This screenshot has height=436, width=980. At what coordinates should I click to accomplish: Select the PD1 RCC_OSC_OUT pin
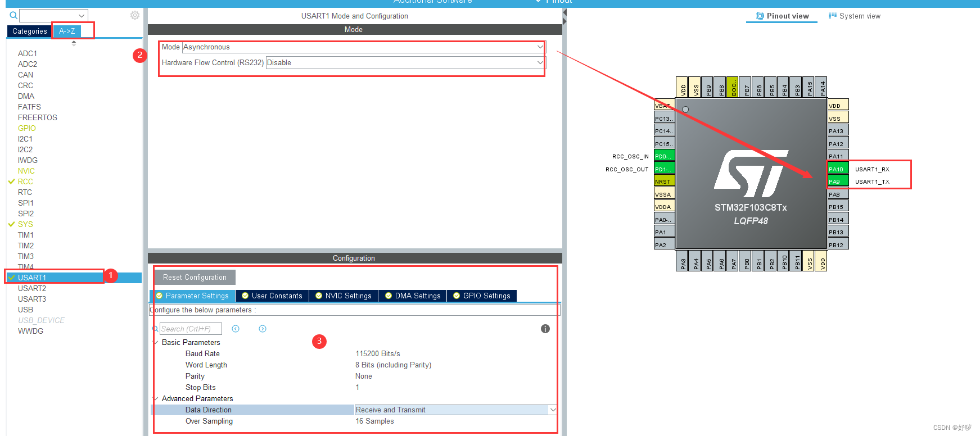664,169
